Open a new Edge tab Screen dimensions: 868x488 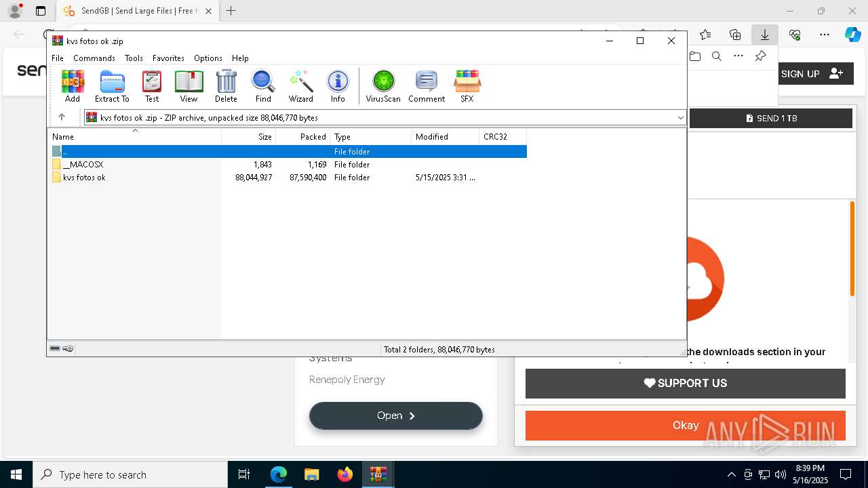(231, 11)
